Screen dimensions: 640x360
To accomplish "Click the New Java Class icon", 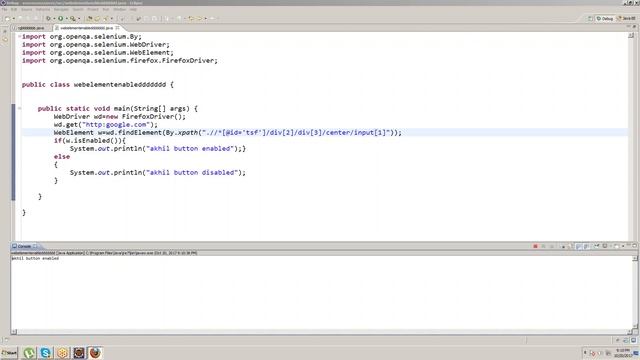I will (97, 18).
